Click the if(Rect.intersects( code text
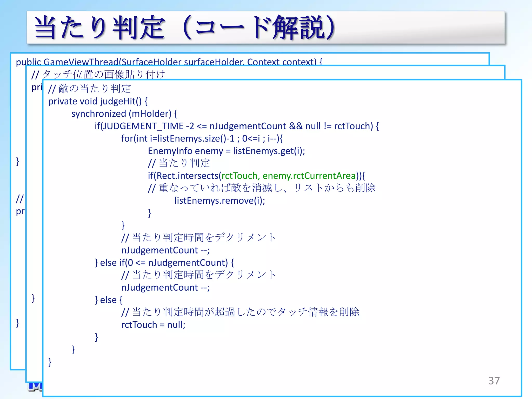Viewport: 532px width, 399px height. click(x=185, y=176)
